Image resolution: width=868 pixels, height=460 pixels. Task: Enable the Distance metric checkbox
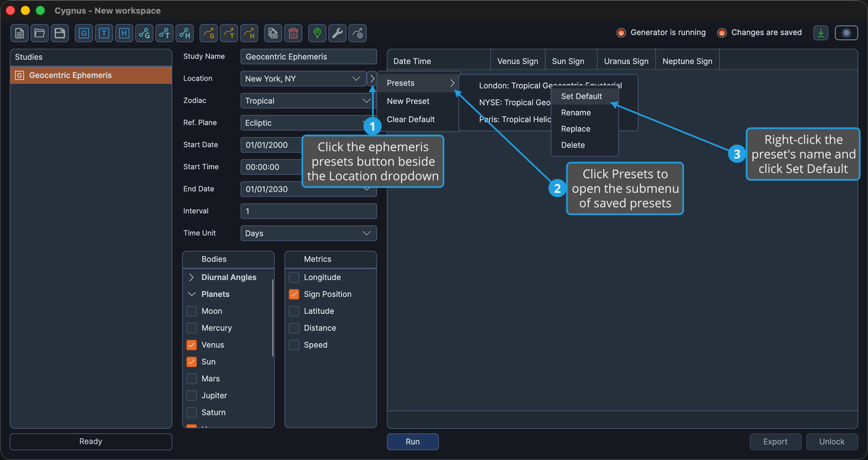click(294, 328)
